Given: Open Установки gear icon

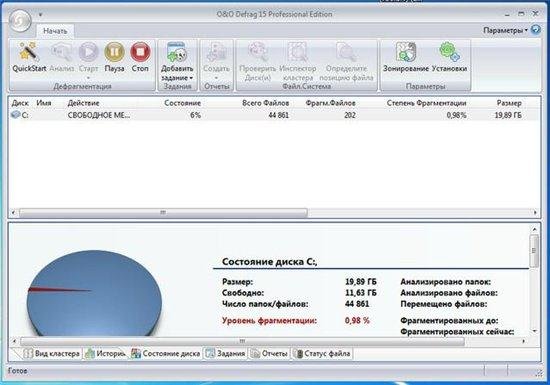Looking at the screenshot, I should (449, 52).
